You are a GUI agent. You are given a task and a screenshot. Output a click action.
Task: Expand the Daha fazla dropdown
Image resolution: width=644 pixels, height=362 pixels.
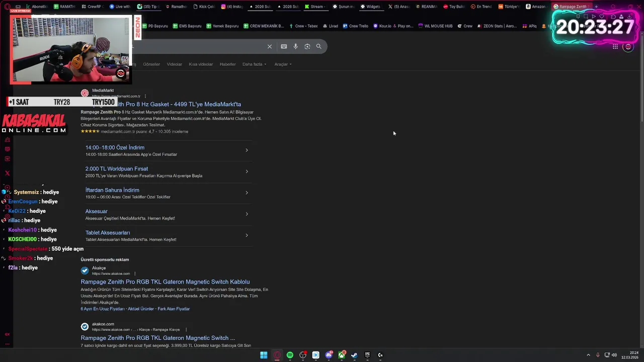pos(254,64)
